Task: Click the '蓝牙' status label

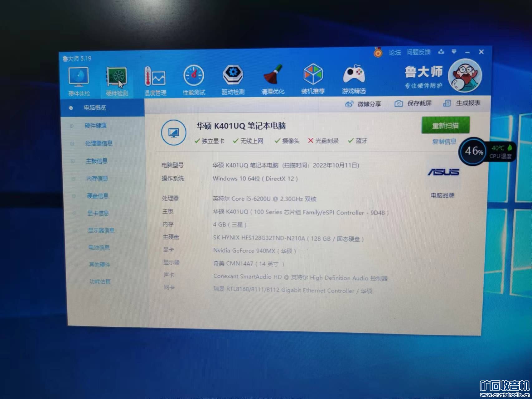Action: [361, 141]
